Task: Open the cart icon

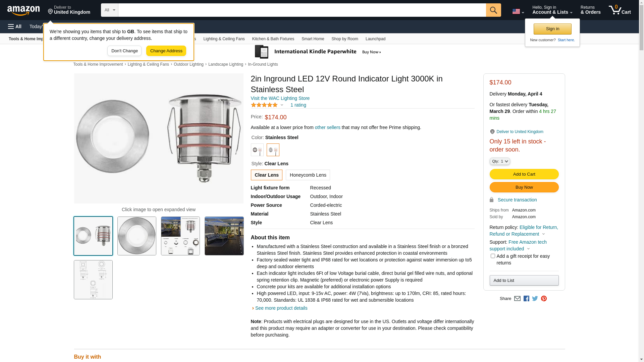Action: point(620,10)
